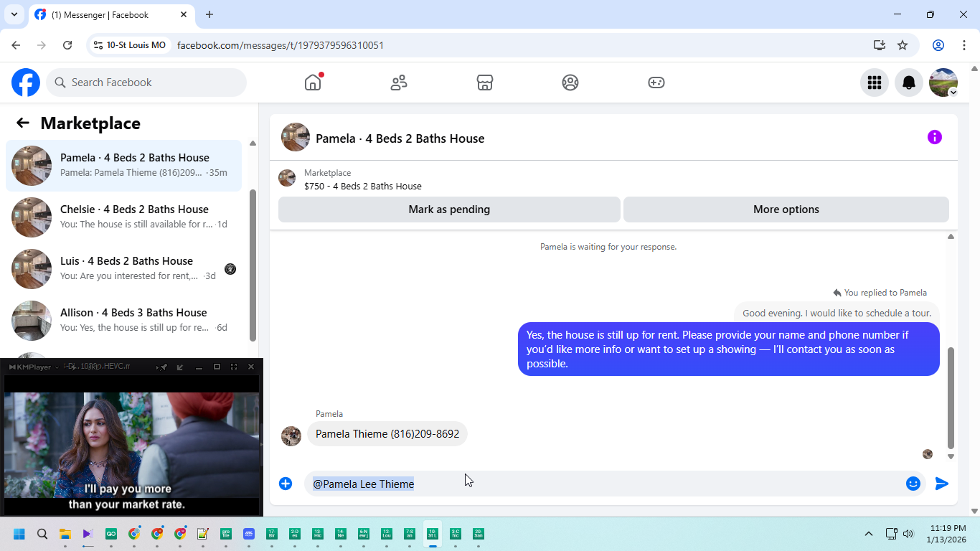Click More options button
Screen dimensions: 980x551
(x=786, y=209)
